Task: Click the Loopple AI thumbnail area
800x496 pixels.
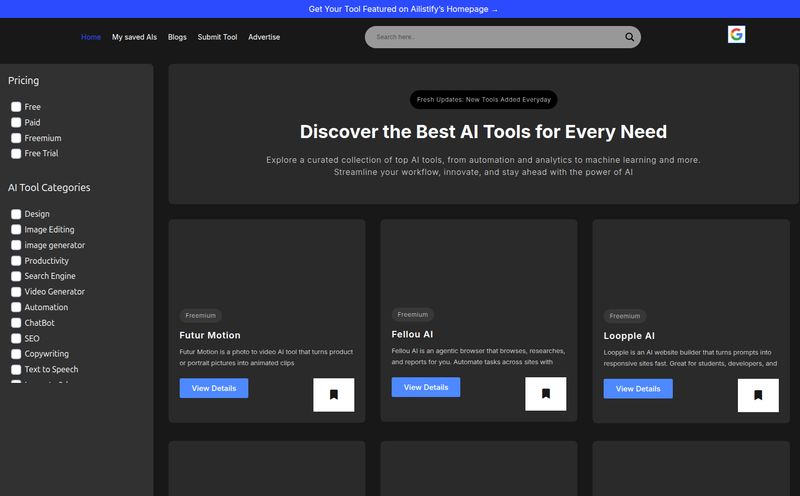Action: (x=691, y=263)
